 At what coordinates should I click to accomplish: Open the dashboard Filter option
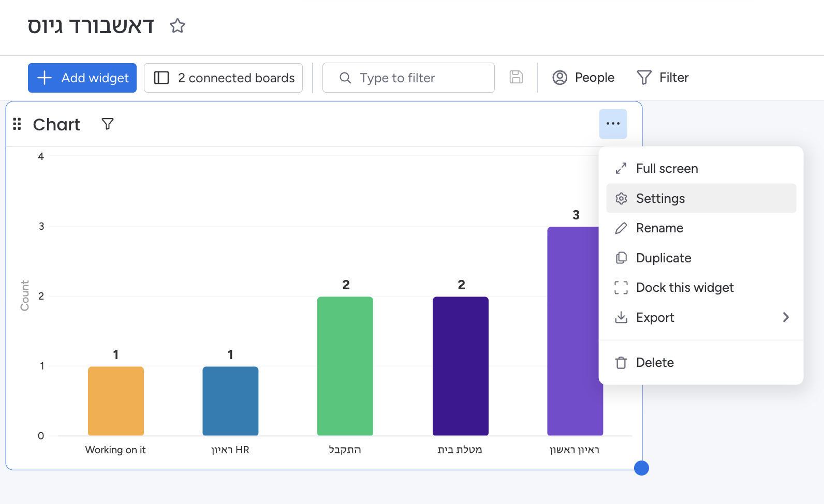pyautogui.click(x=663, y=78)
